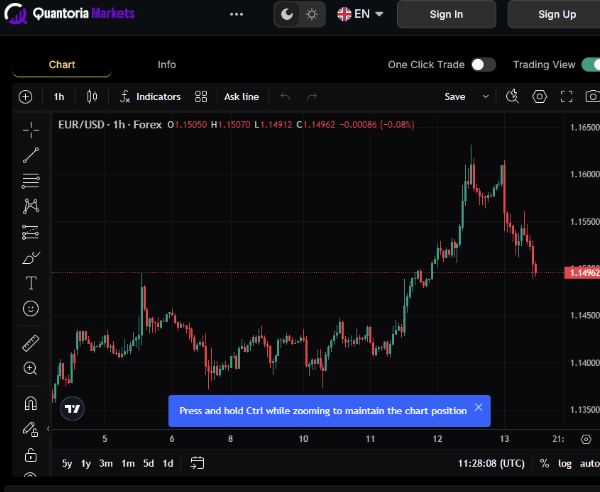This screenshot has width=600, height=492.
Task: Enter fullscreen chart mode
Action: coord(566,97)
